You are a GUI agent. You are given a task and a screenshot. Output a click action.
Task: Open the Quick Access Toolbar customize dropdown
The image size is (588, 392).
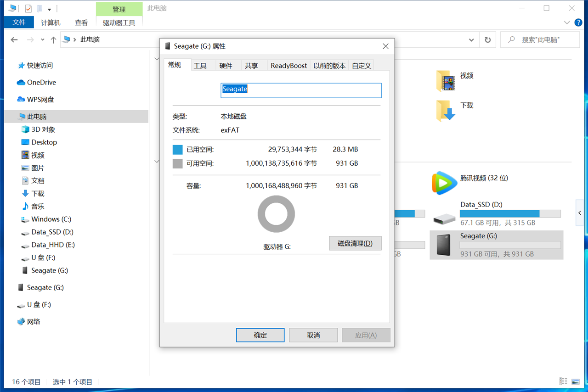(x=49, y=9)
